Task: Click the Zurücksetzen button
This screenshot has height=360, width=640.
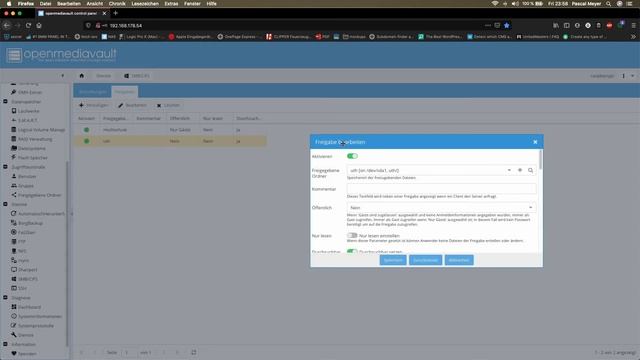Action: 425,260
